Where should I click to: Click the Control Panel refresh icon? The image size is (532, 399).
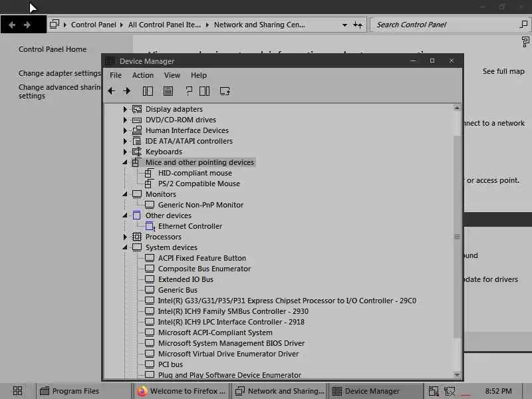click(358, 25)
